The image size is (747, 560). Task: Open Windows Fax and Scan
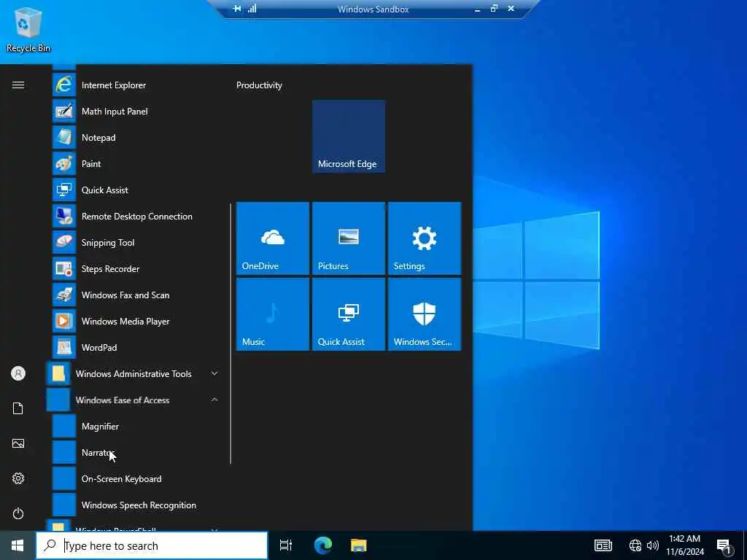tap(136, 295)
